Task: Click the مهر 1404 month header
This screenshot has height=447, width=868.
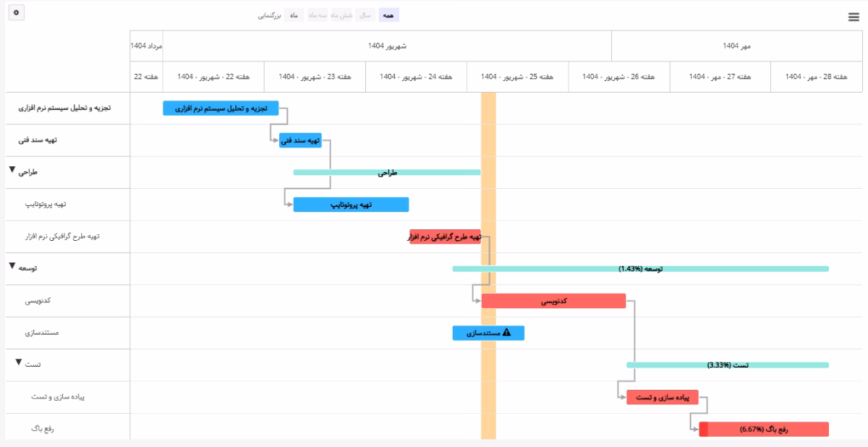Action: pyautogui.click(x=736, y=46)
